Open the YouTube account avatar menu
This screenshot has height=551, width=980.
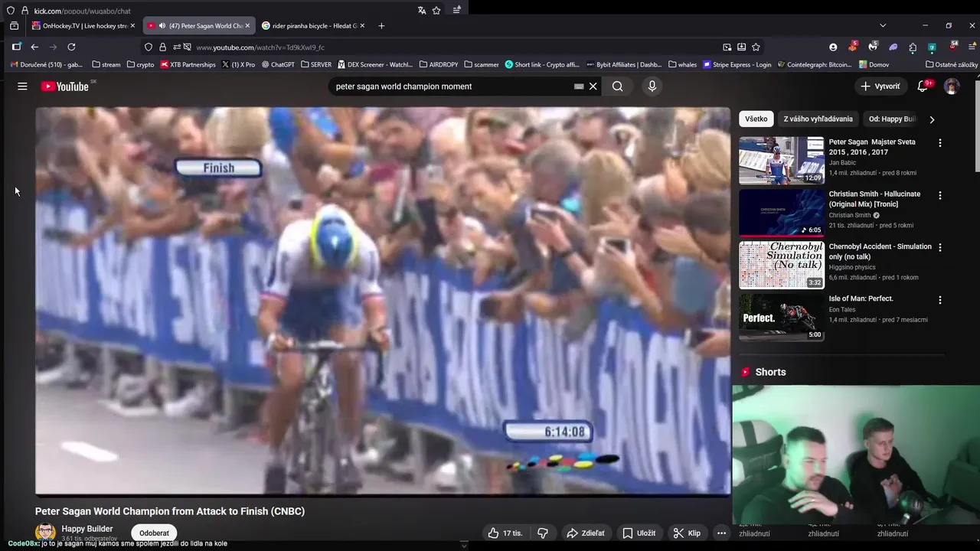tap(952, 86)
